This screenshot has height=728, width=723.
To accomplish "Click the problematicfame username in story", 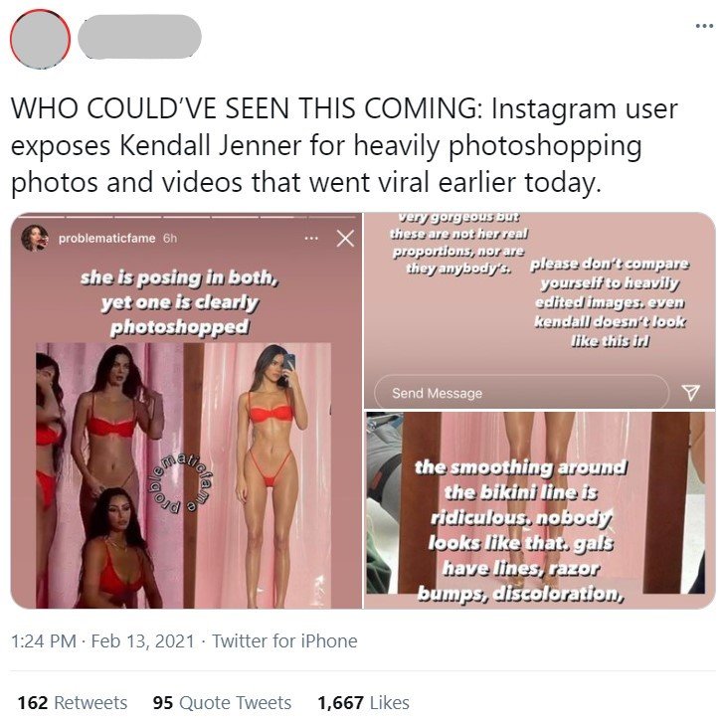I will click(106, 238).
